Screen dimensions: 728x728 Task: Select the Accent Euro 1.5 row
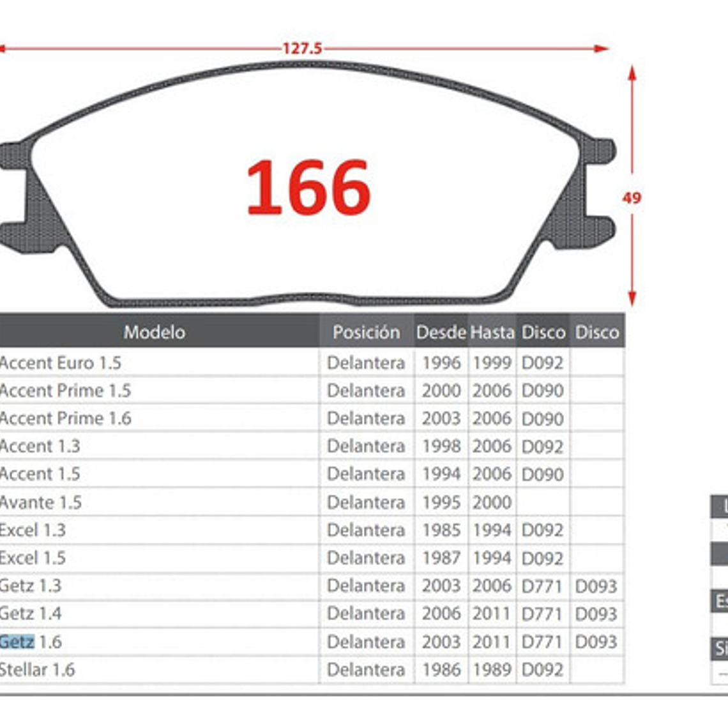(61, 363)
